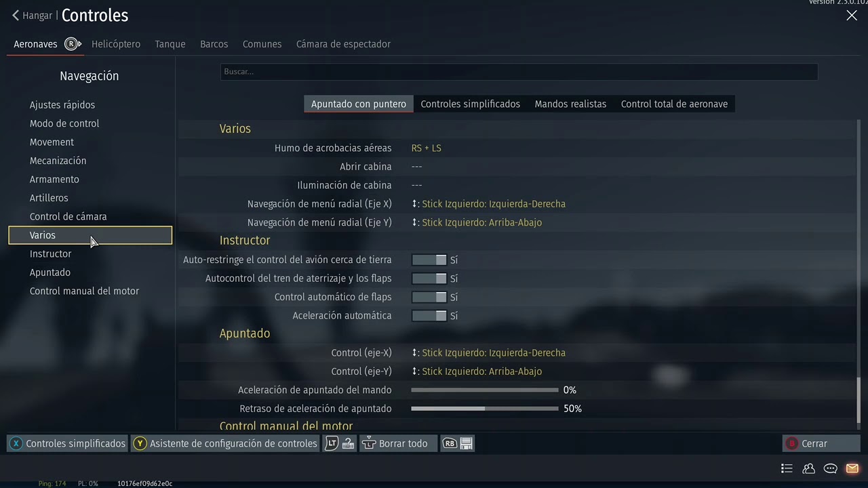Click the RB save preset icon

(458, 443)
